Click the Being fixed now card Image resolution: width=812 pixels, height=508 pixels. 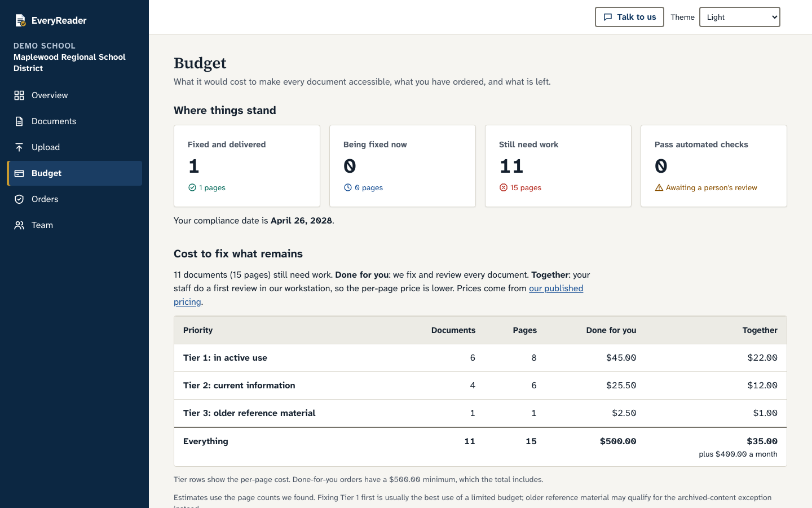(403, 166)
